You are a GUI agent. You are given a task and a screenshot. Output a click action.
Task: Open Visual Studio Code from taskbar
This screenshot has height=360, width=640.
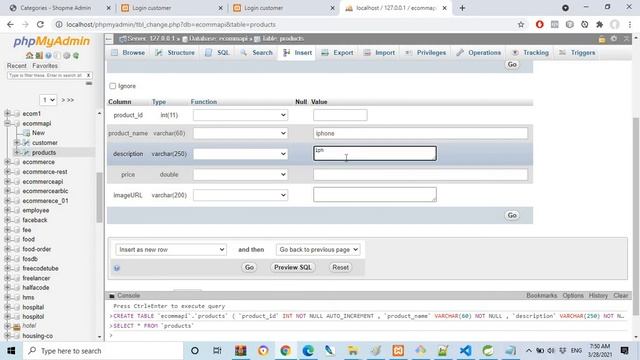pyautogui.click(x=465, y=351)
